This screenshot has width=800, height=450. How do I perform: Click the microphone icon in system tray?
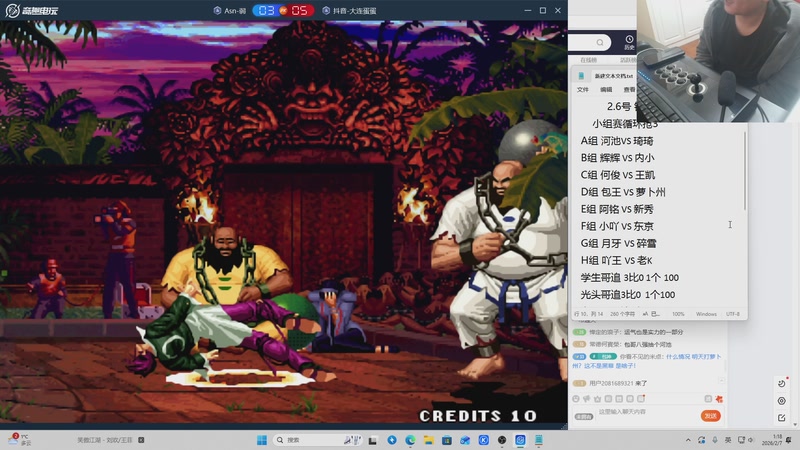(715, 440)
